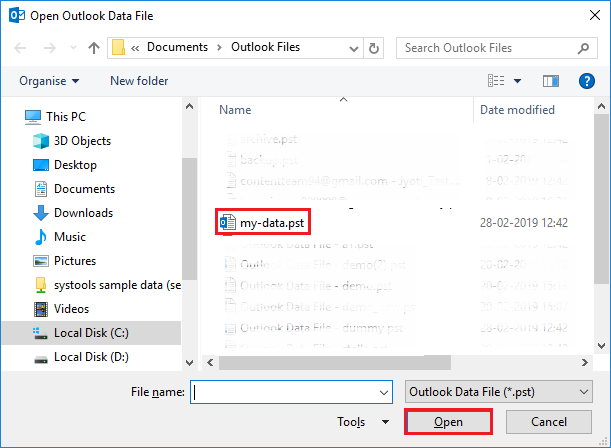Open 3D Objects folder
This screenshot has height=448, width=611.
click(x=82, y=141)
